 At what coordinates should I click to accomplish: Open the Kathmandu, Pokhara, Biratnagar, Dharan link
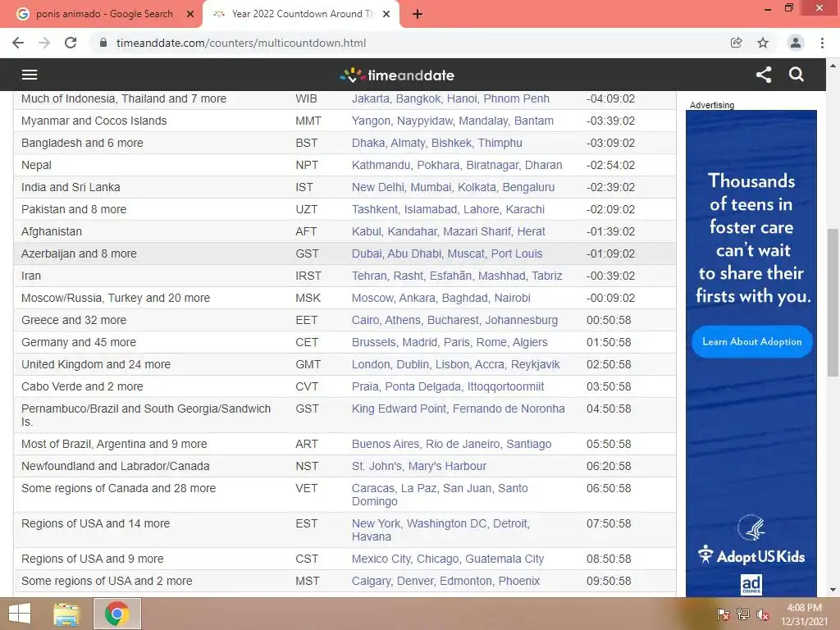[457, 165]
